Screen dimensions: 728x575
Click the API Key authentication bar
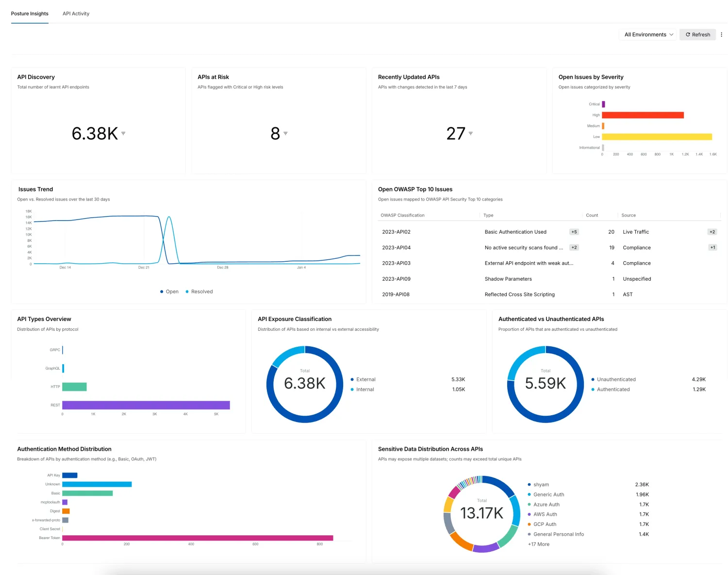(x=70, y=475)
